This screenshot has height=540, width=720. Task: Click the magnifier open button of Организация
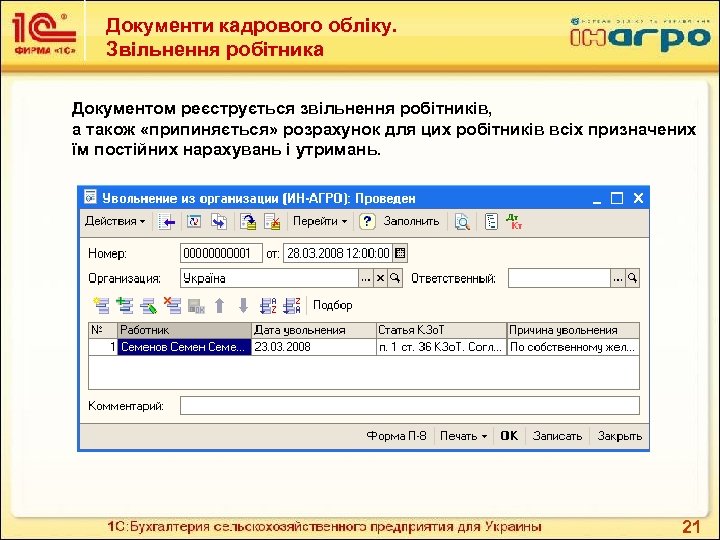point(395,278)
